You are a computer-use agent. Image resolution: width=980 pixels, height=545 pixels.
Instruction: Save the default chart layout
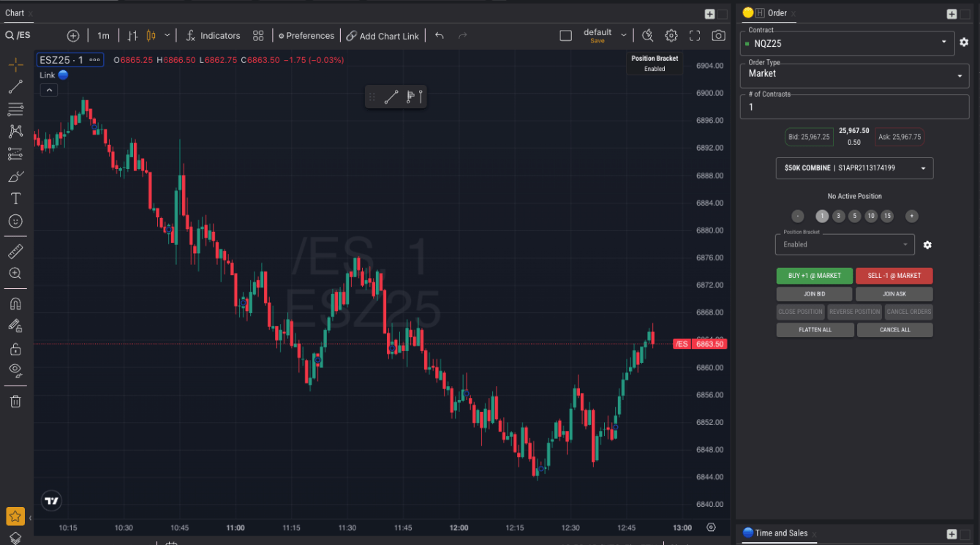point(598,41)
